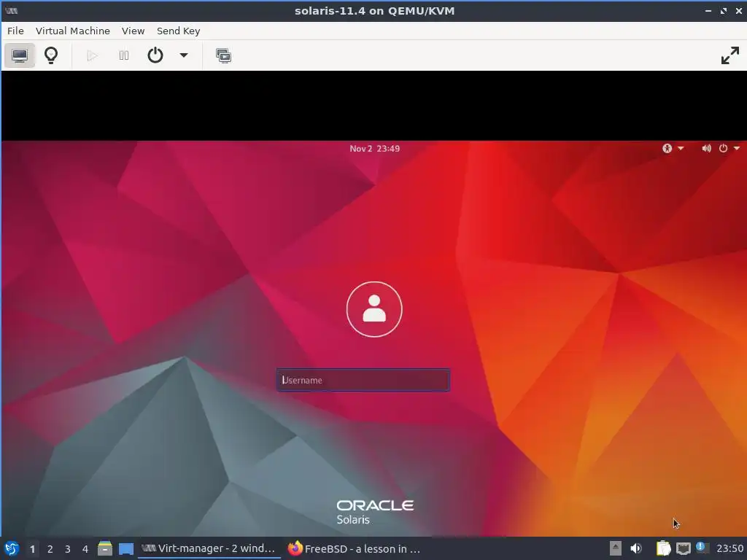Switch to workspace 3

click(x=68, y=549)
